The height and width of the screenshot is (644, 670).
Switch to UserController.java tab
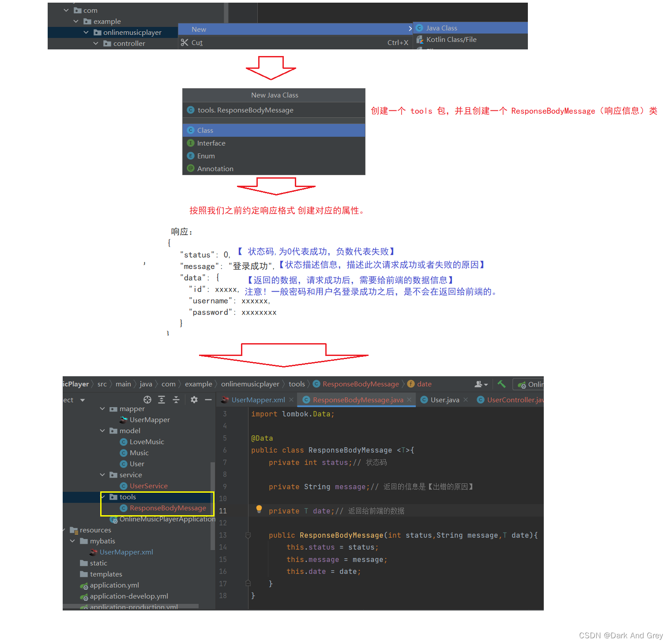pos(510,400)
